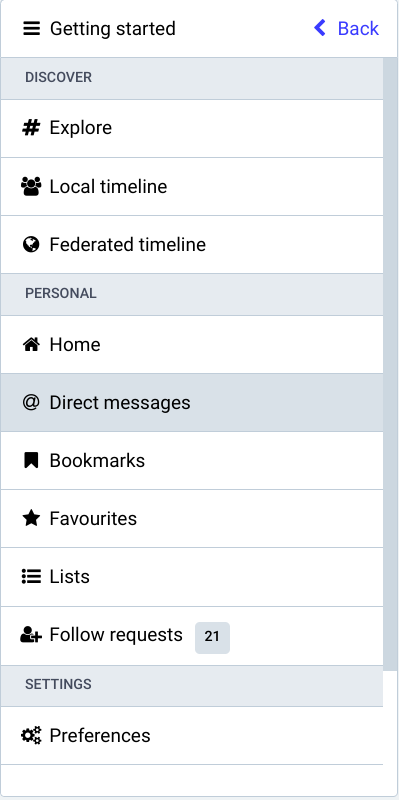The width and height of the screenshot is (399, 800).
Task: Click the list icon next to Lists
Action: (31, 577)
